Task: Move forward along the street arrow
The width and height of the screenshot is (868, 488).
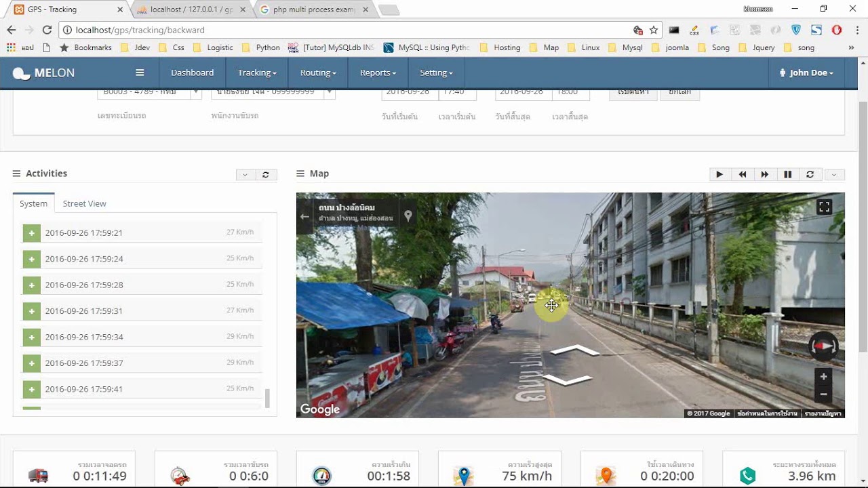Action: tap(574, 350)
